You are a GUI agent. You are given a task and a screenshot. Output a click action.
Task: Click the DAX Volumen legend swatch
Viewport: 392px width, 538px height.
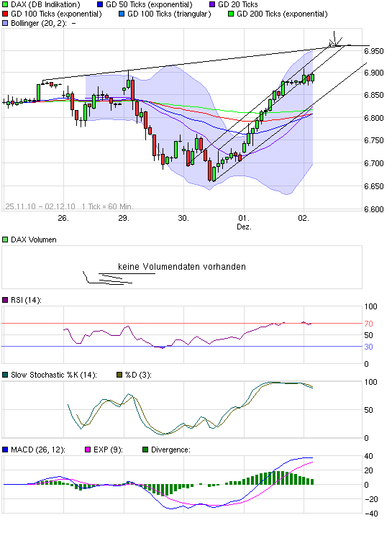point(5,240)
